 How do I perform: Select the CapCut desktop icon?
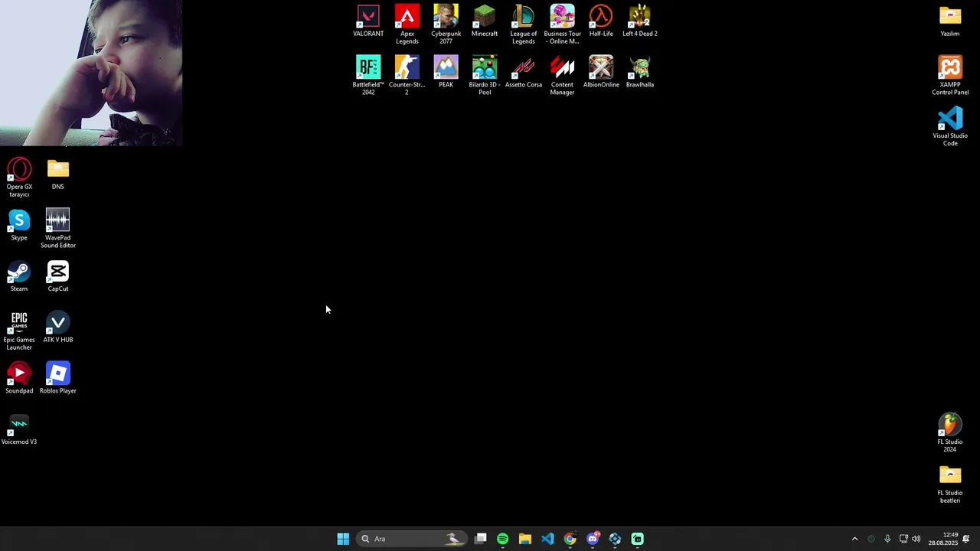(58, 276)
